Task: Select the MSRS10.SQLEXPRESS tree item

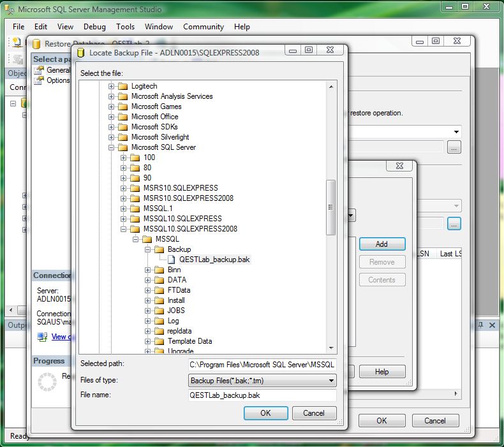Action: point(181,188)
